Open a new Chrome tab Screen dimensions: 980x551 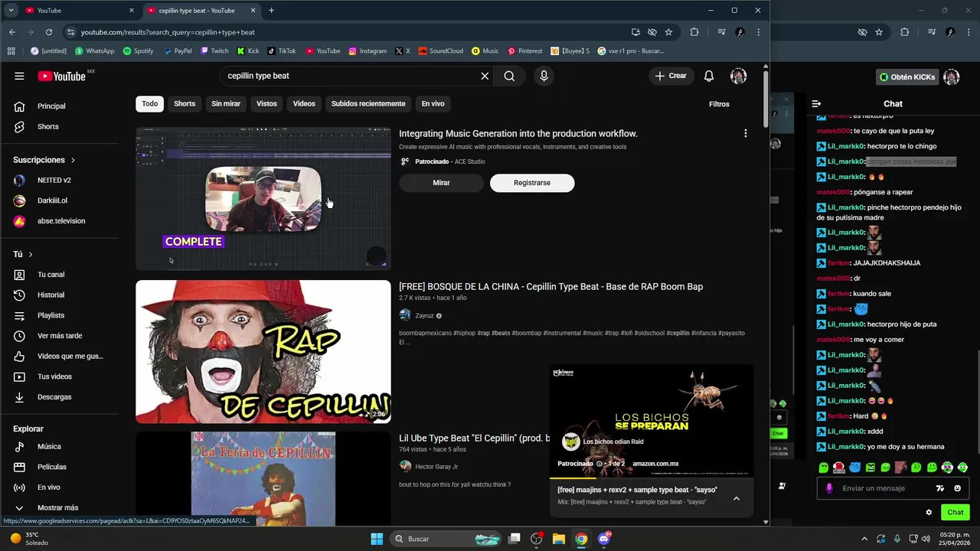pyautogui.click(x=271, y=11)
